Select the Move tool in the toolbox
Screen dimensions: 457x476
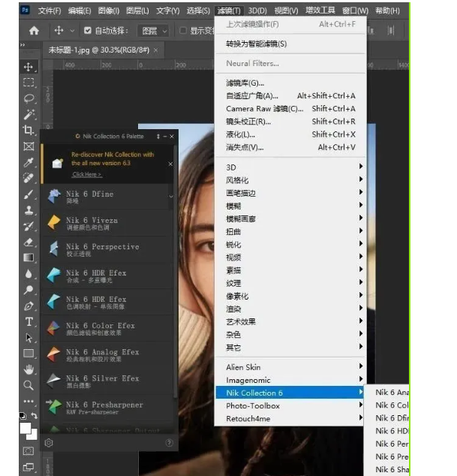coord(29,67)
